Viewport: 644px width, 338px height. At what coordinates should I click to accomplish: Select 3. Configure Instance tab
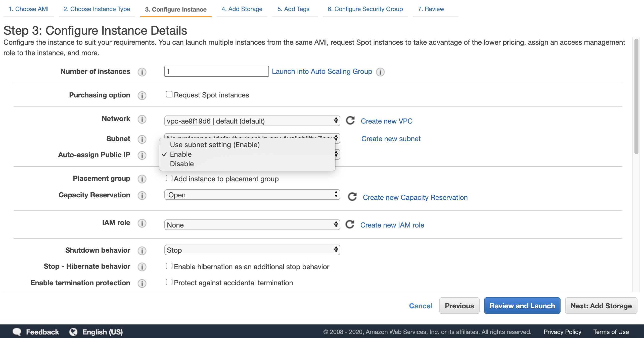point(176,10)
